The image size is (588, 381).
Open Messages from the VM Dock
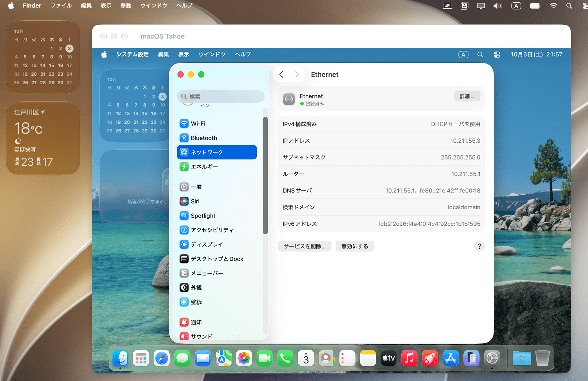click(182, 358)
